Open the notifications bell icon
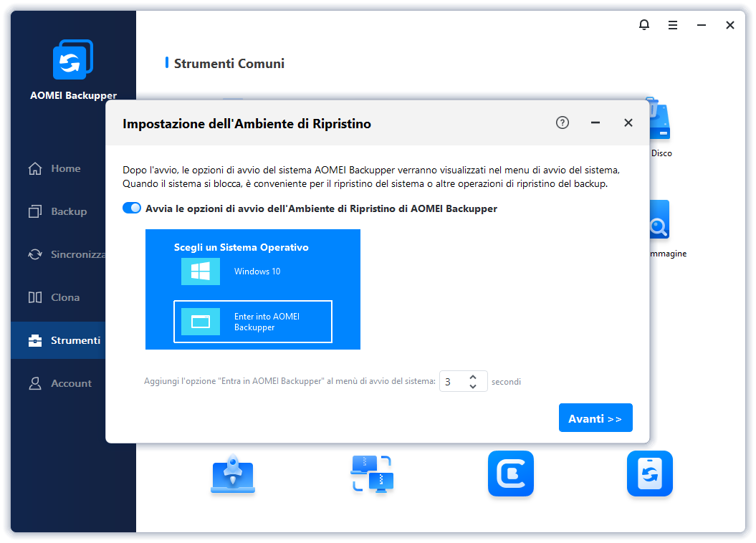This screenshot has width=756, height=543. click(x=643, y=24)
